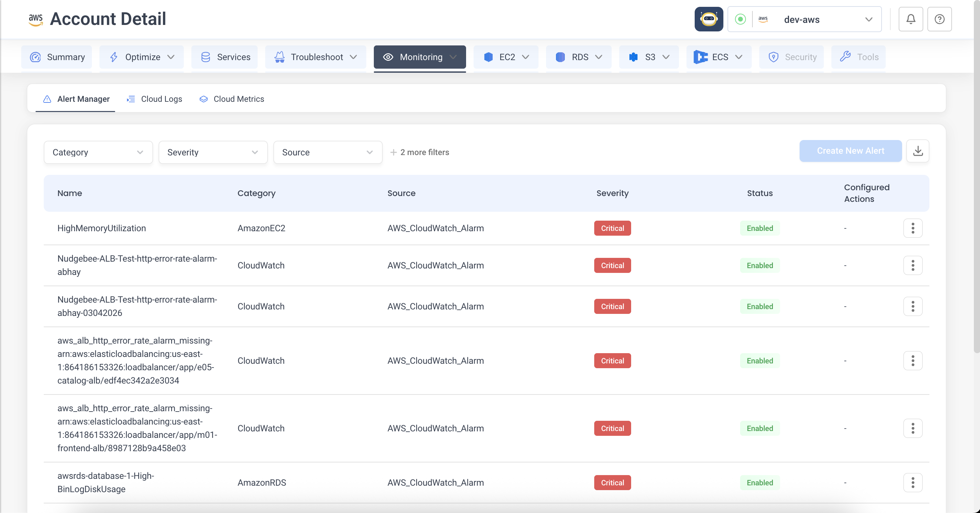Viewport: 980px width, 513px height.
Task: Click the Monitoring eye icon
Action: 388,57
